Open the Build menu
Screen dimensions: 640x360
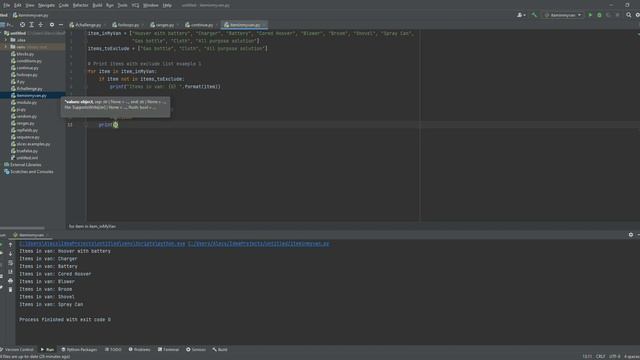coord(97,5)
